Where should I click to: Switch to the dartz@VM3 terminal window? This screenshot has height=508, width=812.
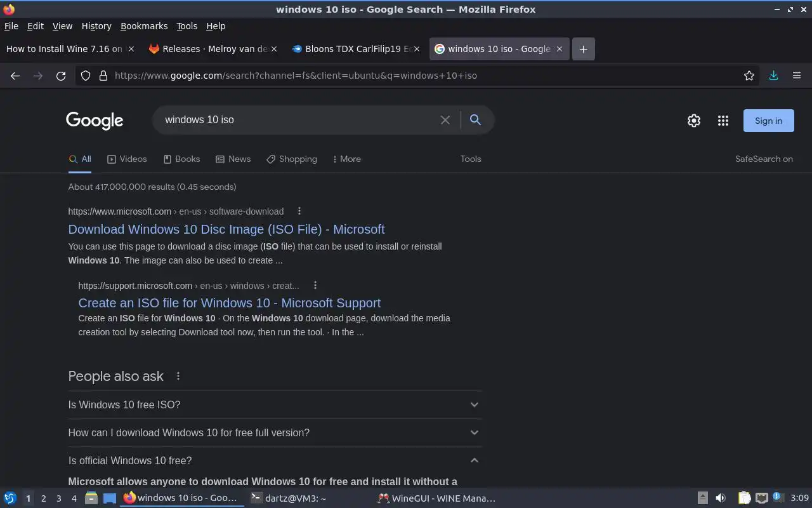(310, 498)
